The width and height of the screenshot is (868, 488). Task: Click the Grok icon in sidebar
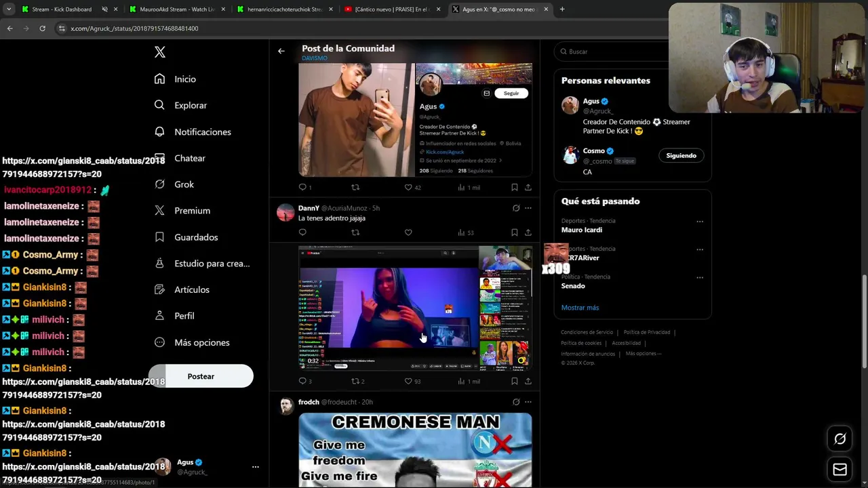pos(159,184)
